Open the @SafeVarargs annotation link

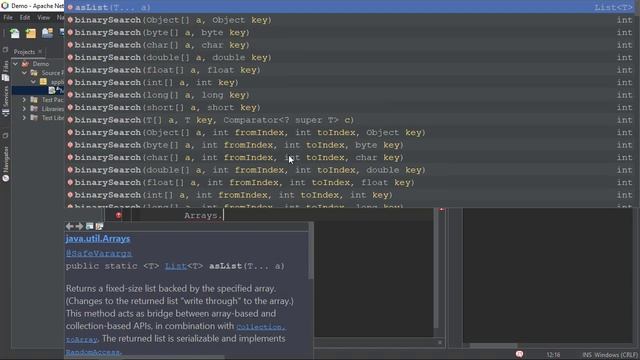(99, 253)
